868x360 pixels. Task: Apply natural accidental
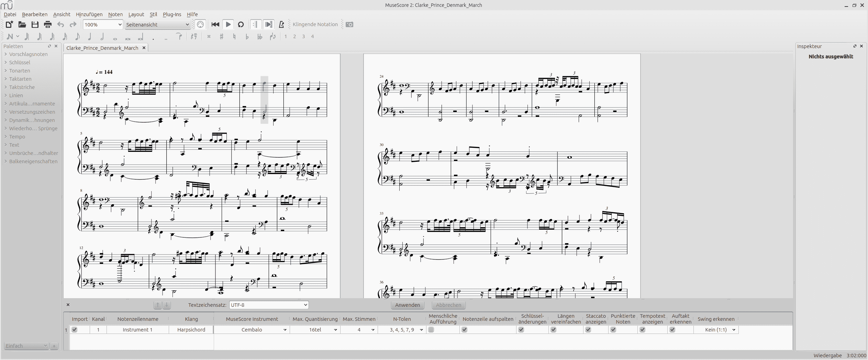(234, 36)
